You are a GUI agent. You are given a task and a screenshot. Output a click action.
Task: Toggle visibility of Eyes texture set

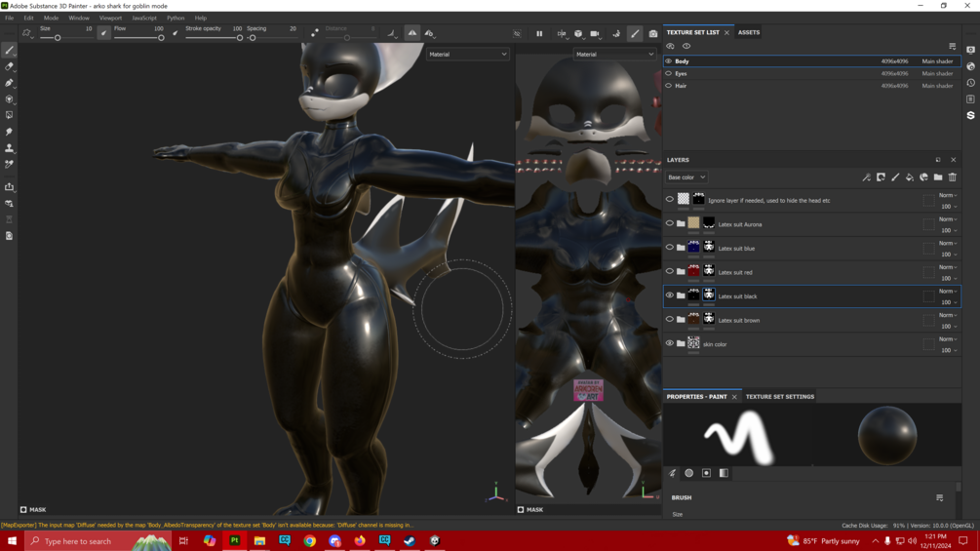(669, 73)
